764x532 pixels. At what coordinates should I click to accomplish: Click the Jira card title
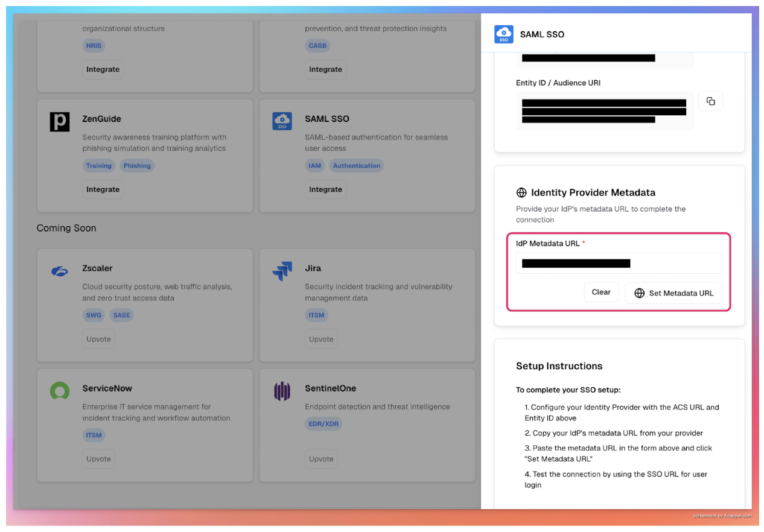coord(313,268)
